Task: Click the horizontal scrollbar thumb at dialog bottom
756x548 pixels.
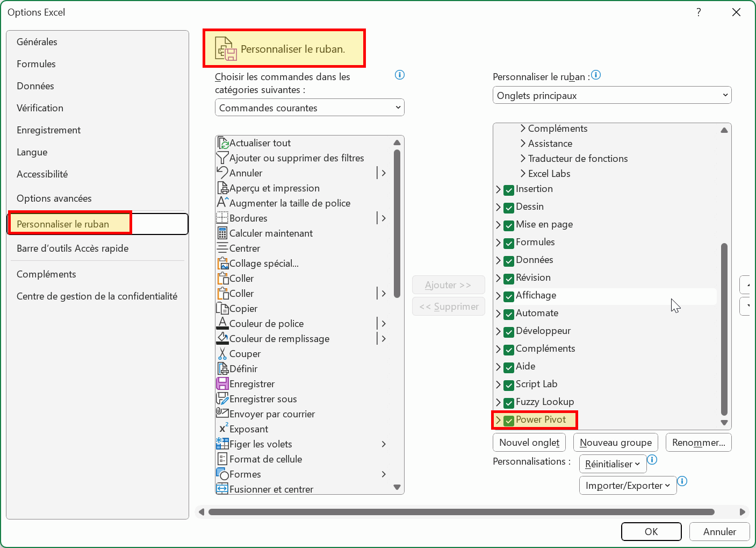Action: click(462, 512)
